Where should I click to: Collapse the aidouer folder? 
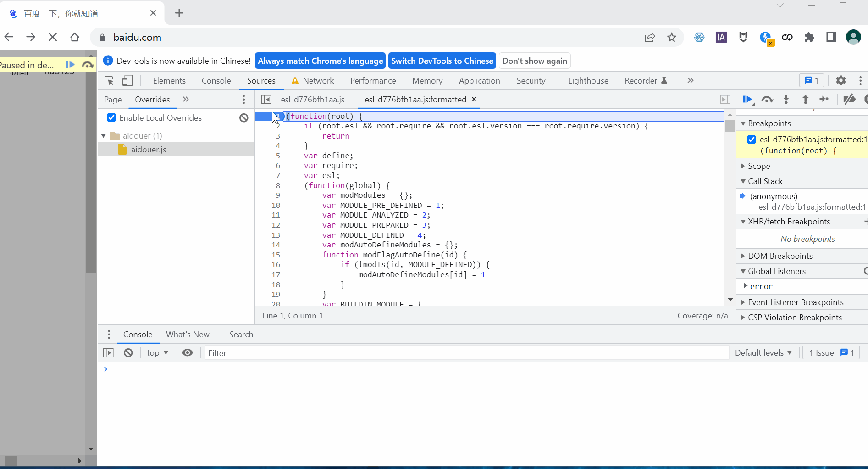[x=104, y=136]
